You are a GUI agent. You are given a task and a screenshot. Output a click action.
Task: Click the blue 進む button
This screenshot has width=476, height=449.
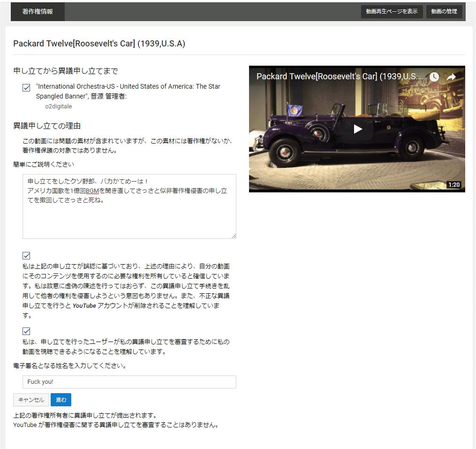(61, 400)
